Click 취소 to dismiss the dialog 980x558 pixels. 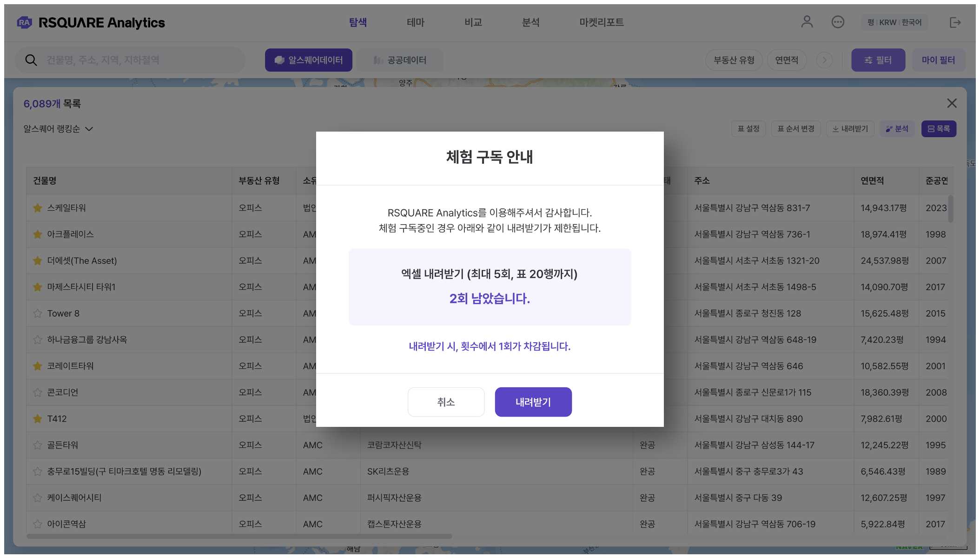[446, 402]
